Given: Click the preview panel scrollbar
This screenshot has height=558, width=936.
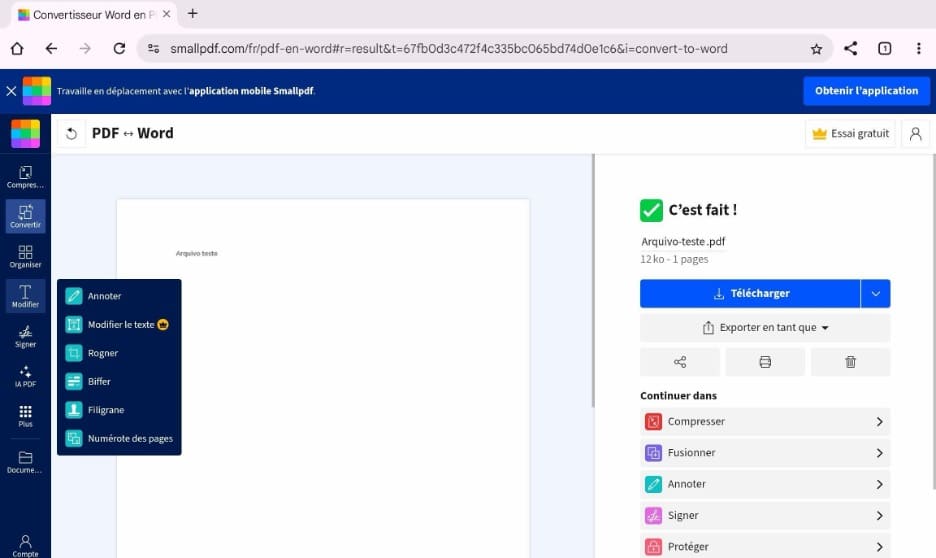Looking at the screenshot, I should pyautogui.click(x=593, y=280).
